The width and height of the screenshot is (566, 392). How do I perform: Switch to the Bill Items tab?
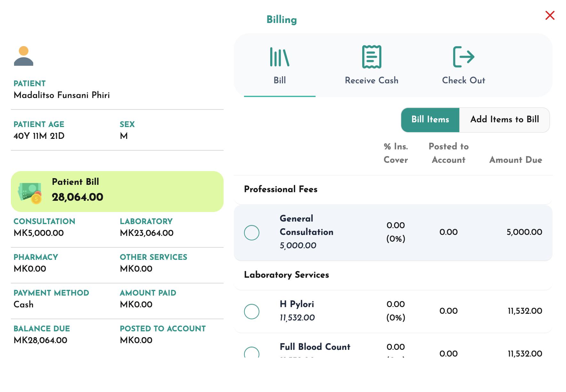click(430, 120)
